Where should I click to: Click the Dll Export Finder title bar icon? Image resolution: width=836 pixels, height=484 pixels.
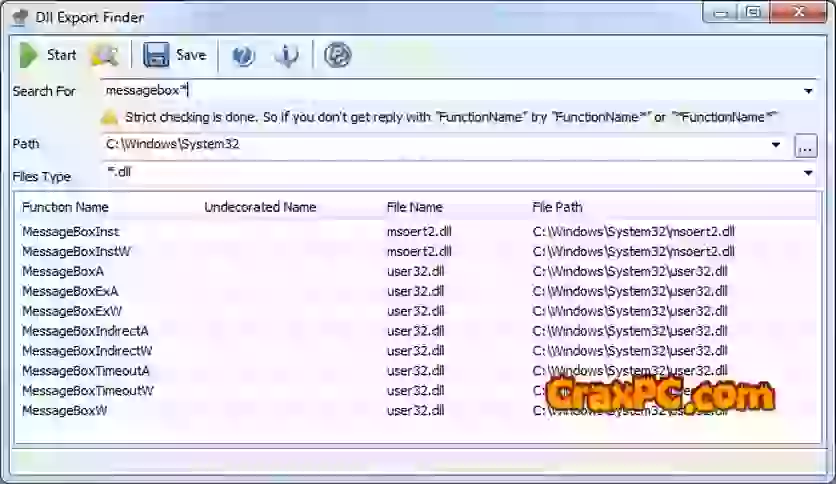(20, 18)
